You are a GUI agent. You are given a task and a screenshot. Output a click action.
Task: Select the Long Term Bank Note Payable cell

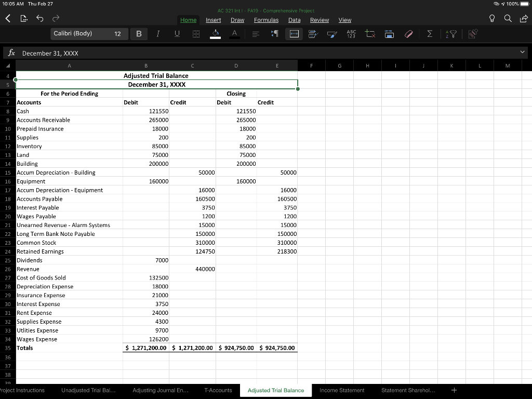[x=69, y=234]
